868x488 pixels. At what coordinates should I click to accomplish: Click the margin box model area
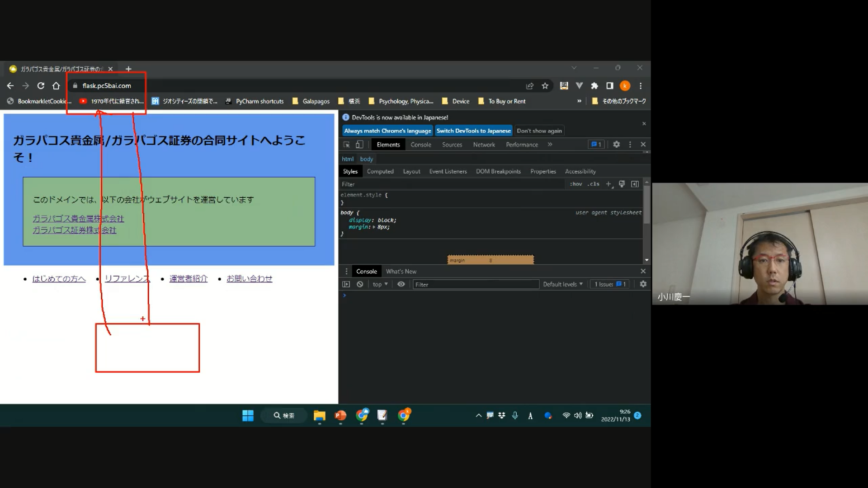[x=491, y=260]
